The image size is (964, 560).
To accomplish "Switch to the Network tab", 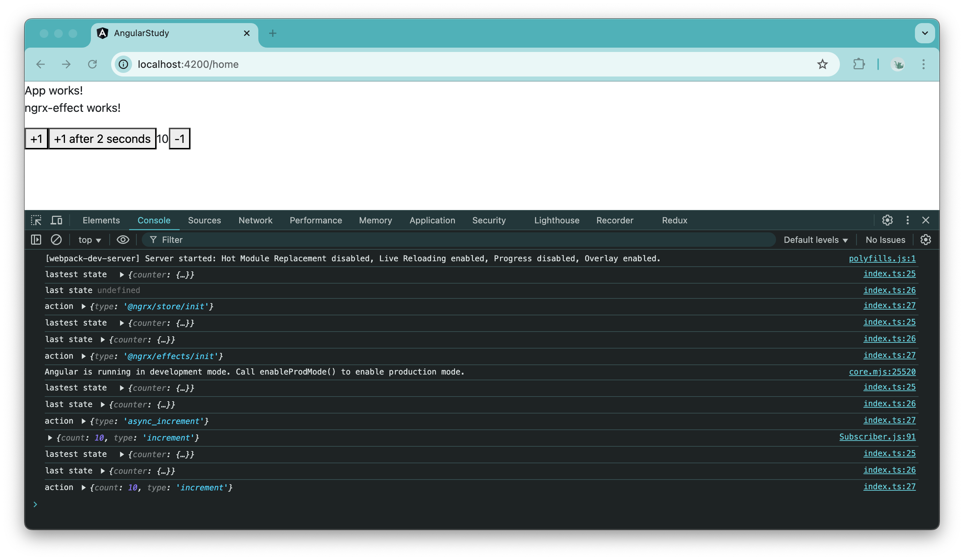I will 255,220.
